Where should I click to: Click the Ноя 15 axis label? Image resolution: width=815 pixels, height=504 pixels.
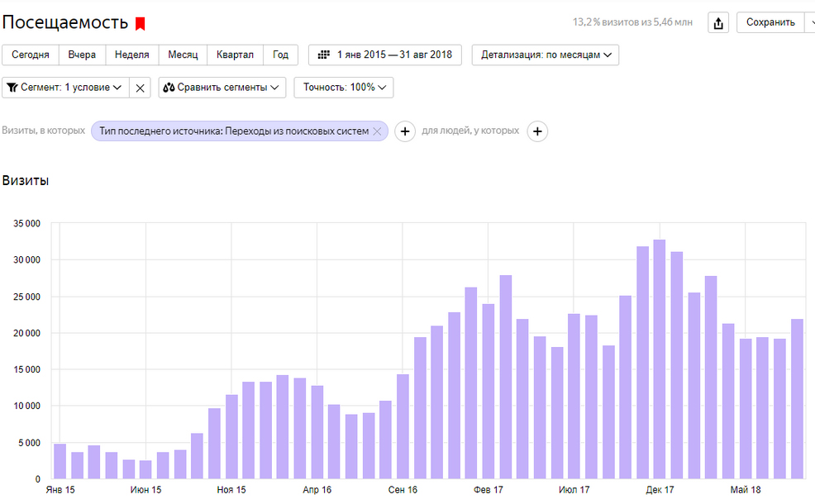231,490
